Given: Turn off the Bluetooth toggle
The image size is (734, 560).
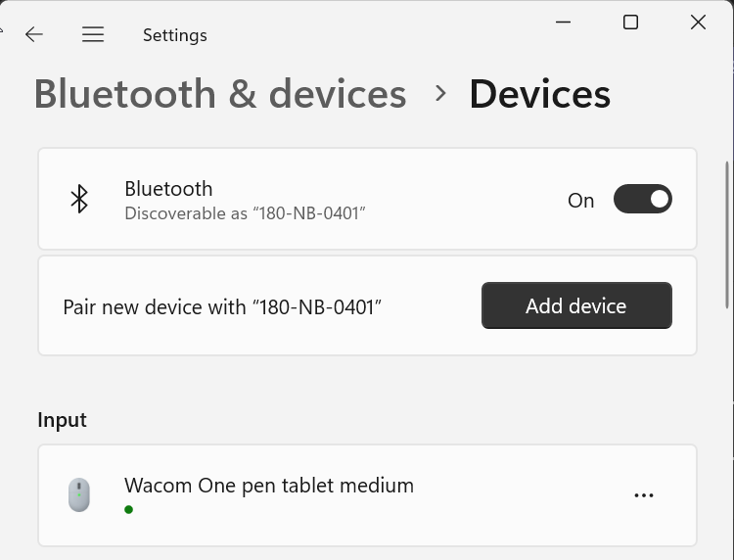Looking at the screenshot, I should coord(643,199).
